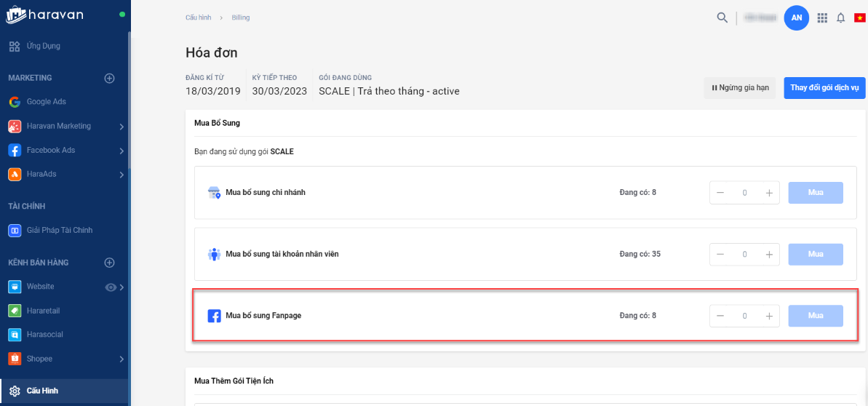Open the notifications bell
The height and width of the screenshot is (406, 868).
coord(840,17)
